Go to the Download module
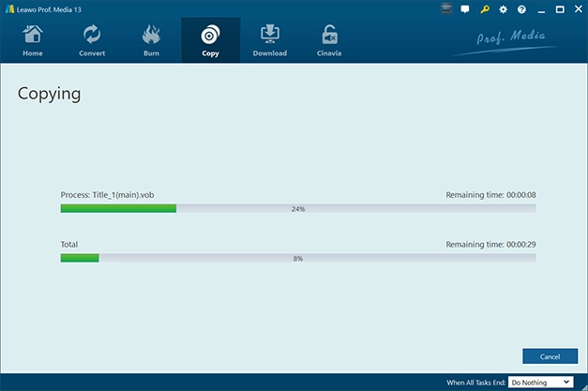Screen dimensions: 588x391 (269, 40)
